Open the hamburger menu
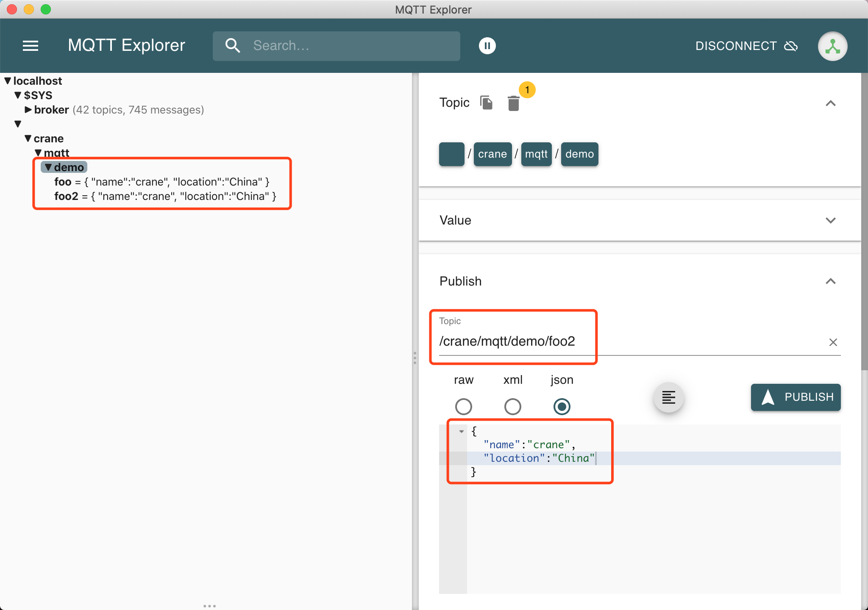 tap(31, 46)
